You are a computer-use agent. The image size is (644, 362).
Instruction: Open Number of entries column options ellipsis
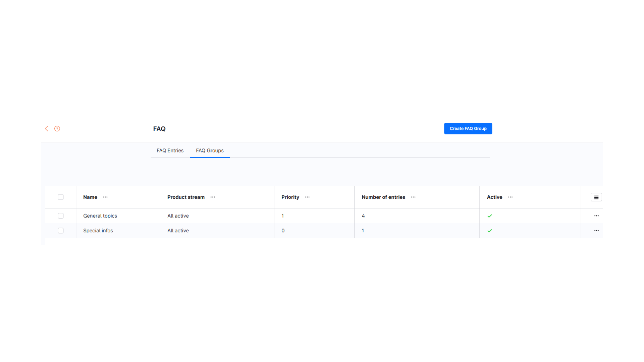(413, 197)
